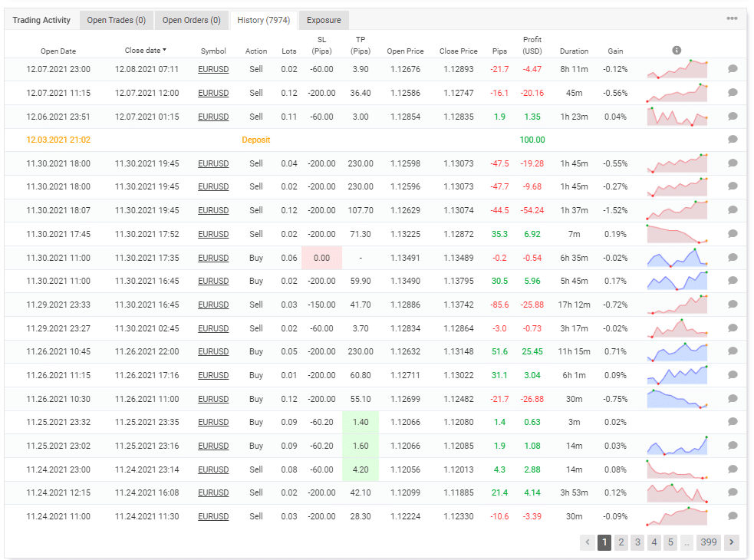The width and height of the screenshot is (754, 560).
Task: Open the Trading Activity tab
Action: [41, 20]
